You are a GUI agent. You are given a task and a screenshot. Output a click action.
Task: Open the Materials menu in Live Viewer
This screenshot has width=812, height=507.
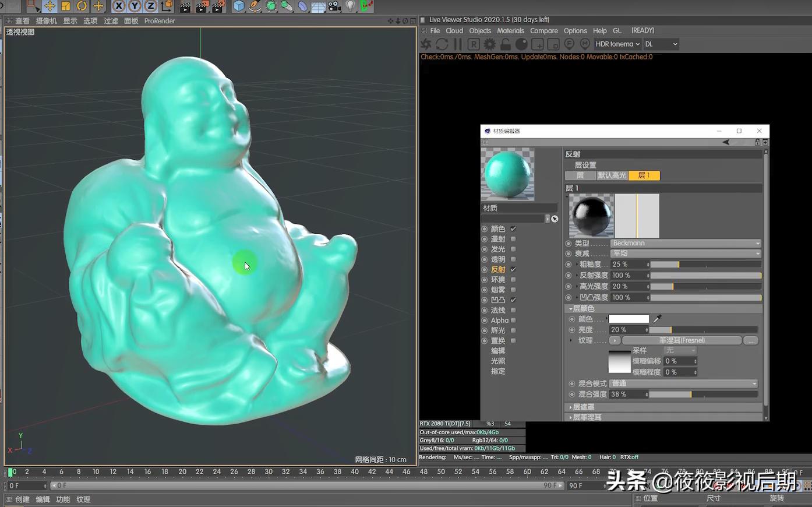pyautogui.click(x=510, y=30)
